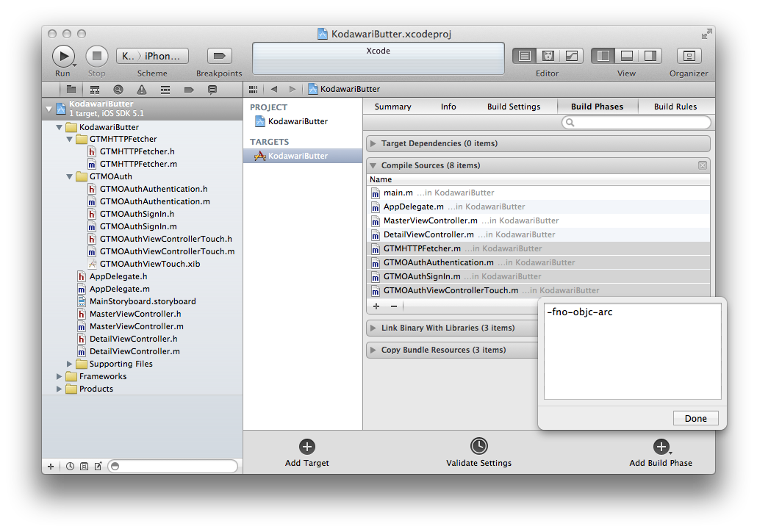Select the Assistant editor

click(x=548, y=56)
